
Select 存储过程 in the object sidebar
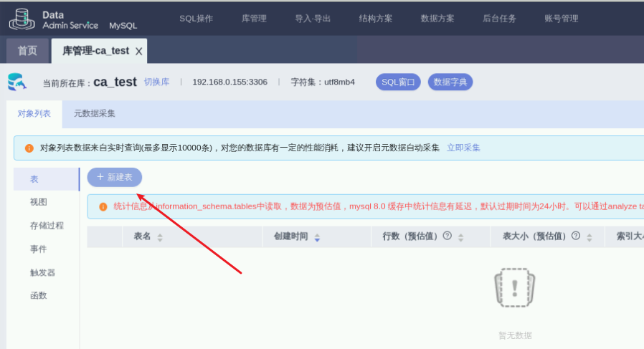coord(47,226)
